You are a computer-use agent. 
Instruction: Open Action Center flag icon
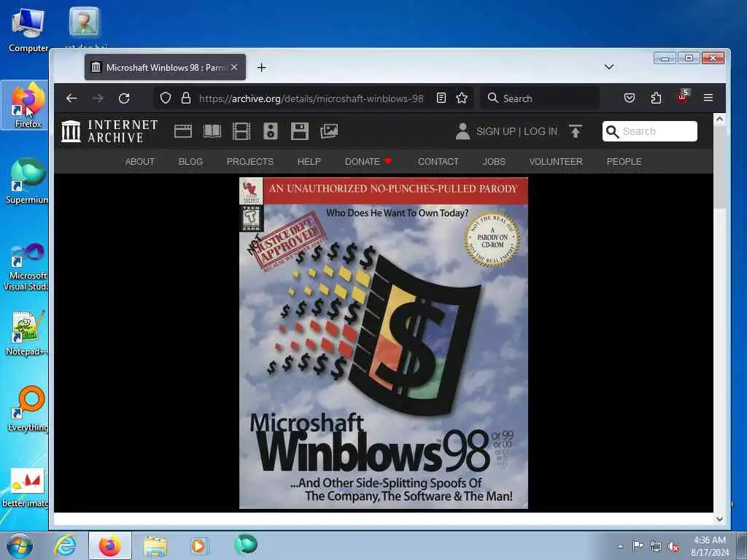pos(638,545)
